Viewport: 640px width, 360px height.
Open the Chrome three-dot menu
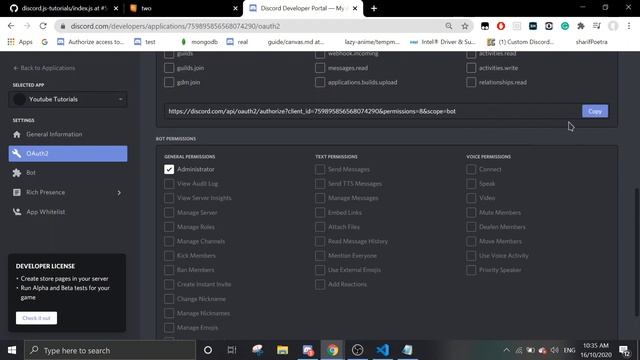pyautogui.click(x=629, y=26)
